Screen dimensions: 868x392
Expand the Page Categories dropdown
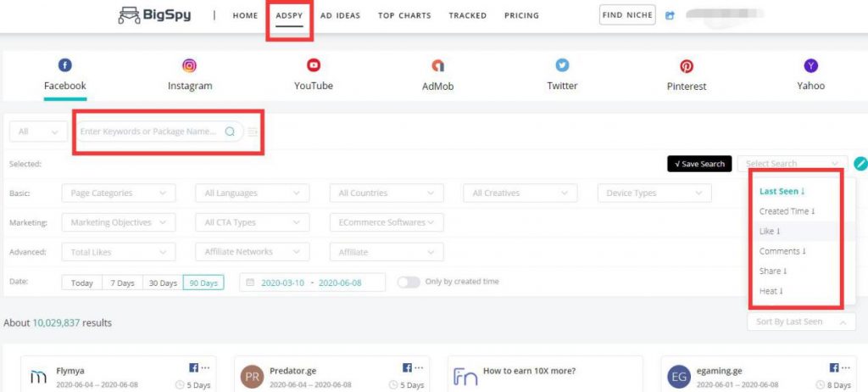coord(119,193)
